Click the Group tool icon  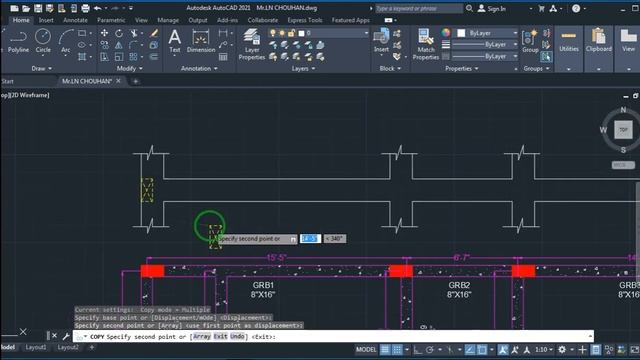(x=530, y=41)
